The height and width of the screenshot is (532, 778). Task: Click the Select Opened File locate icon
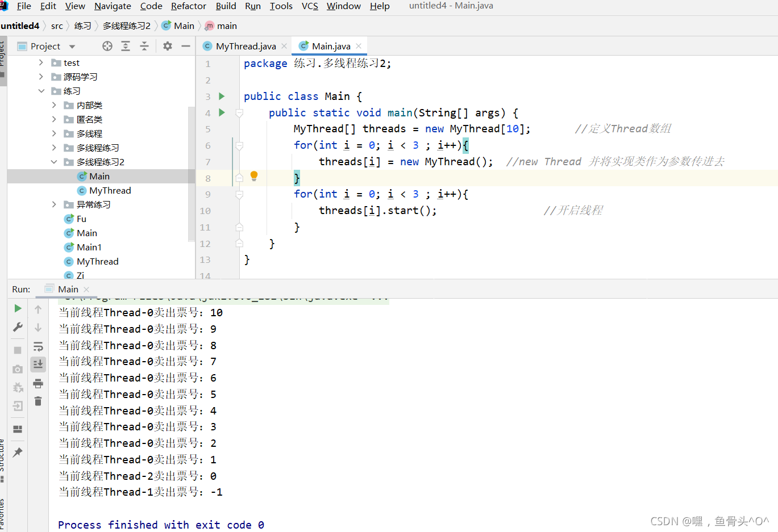(x=107, y=46)
